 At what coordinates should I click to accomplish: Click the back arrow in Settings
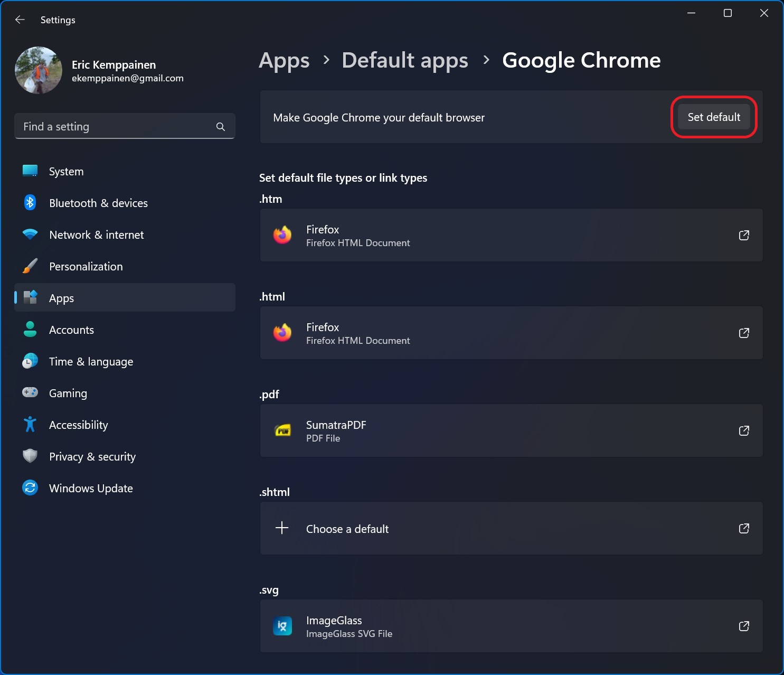point(20,20)
